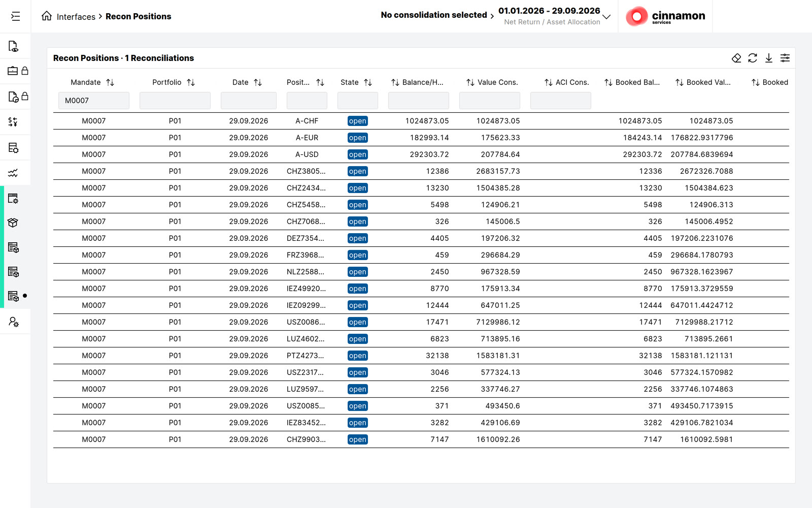Open table column settings sliders icon
This screenshot has height=508, width=812.
click(x=785, y=58)
